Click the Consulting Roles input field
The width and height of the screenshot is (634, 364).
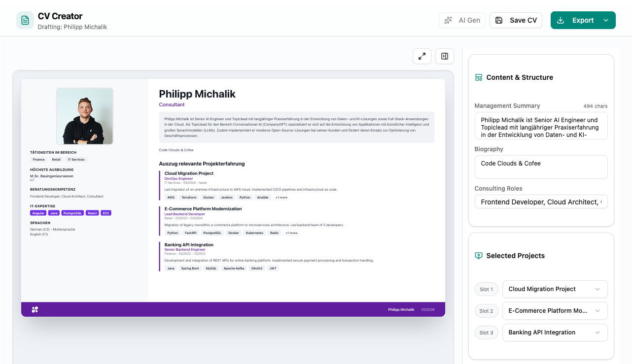(x=541, y=201)
